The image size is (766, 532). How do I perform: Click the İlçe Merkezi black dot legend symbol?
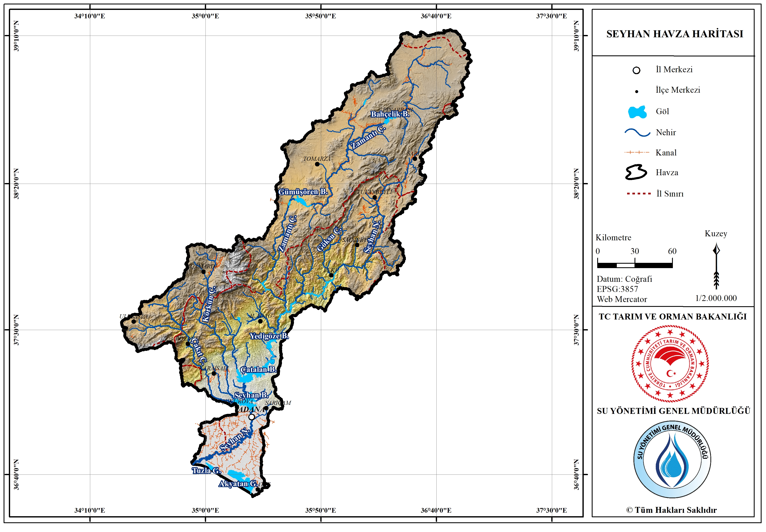(636, 91)
